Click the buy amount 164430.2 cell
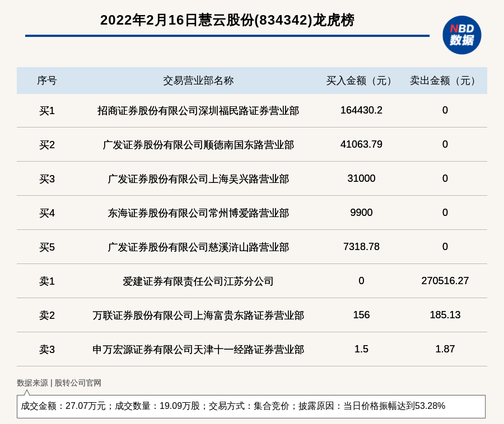The width and height of the screenshot is (504, 424). [361, 110]
